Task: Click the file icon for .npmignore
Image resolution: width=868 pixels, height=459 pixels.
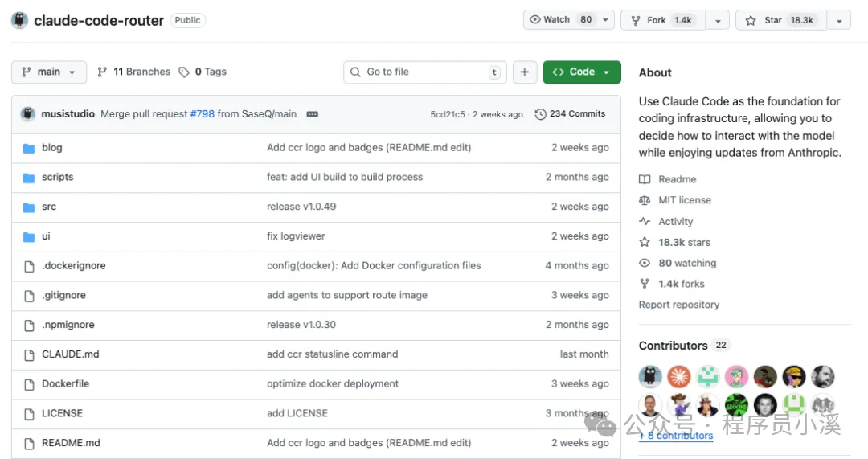Action: [x=29, y=325]
